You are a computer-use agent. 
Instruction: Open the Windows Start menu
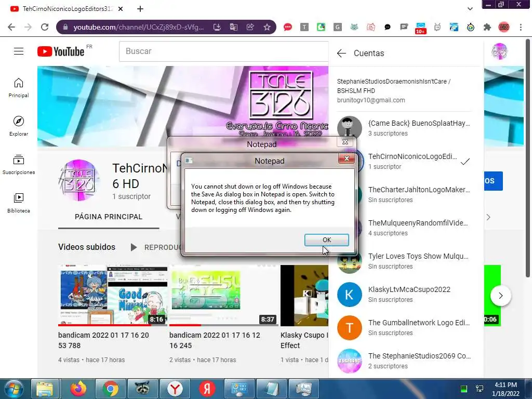pyautogui.click(x=14, y=389)
